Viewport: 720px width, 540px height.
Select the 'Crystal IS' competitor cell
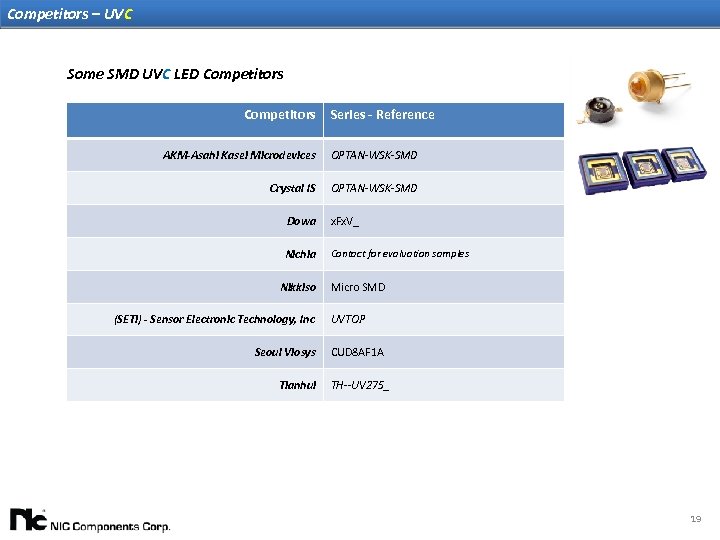(195, 188)
